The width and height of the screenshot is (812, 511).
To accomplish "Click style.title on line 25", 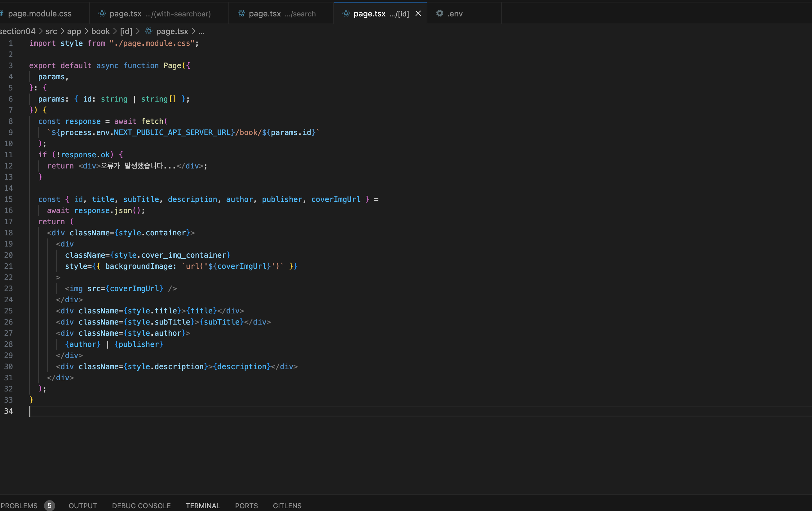I will click(152, 311).
